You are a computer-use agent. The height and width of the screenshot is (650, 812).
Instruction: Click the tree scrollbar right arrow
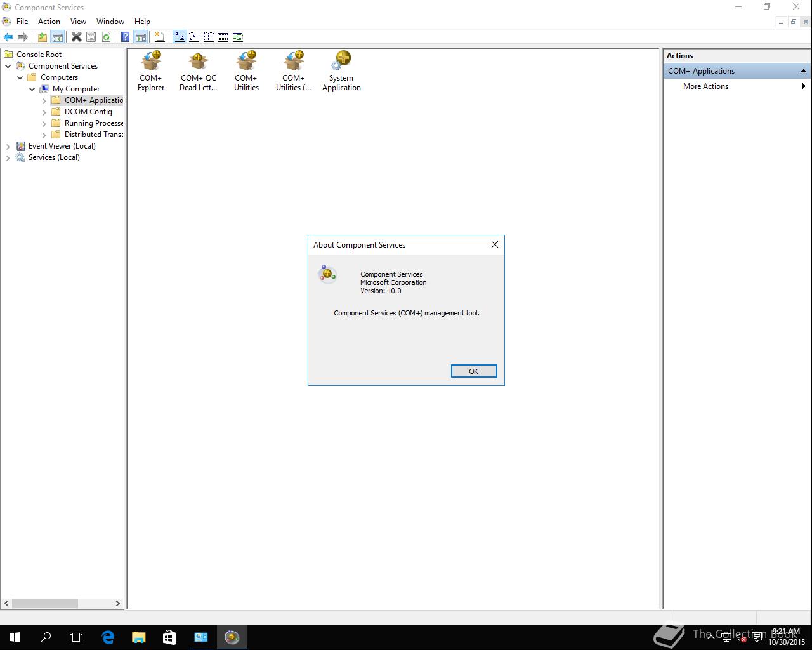pos(117,603)
